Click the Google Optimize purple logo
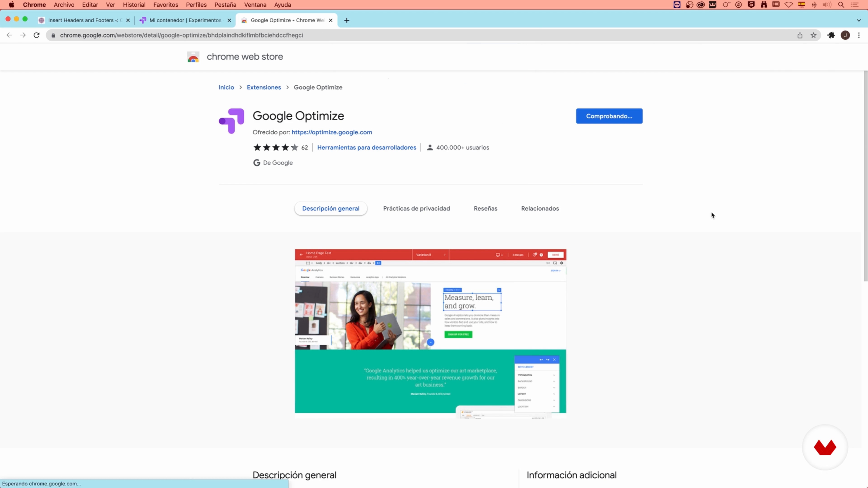Screen dimensions: 868x488 pyautogui.click(x=231, y=121)
